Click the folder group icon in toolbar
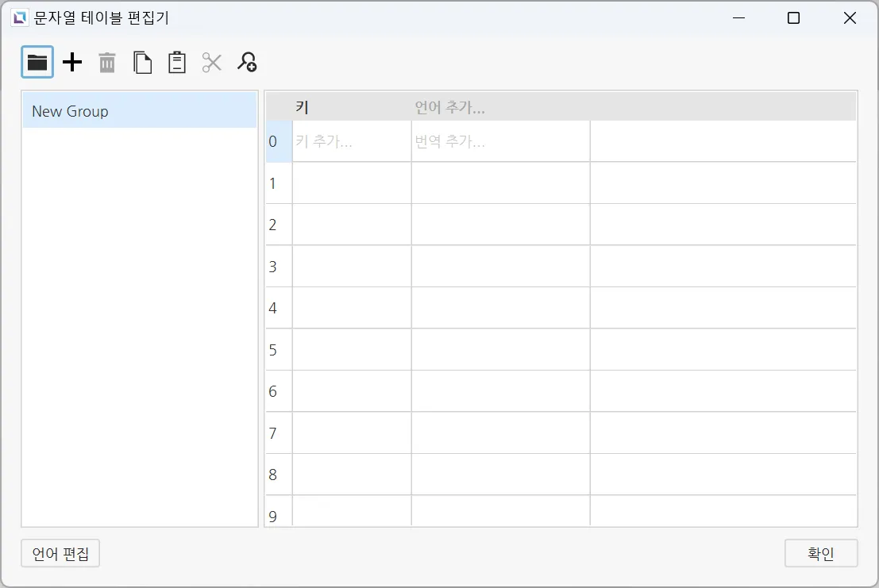The image size is (879, 588). pyautogui.click(x=37, y=63)
